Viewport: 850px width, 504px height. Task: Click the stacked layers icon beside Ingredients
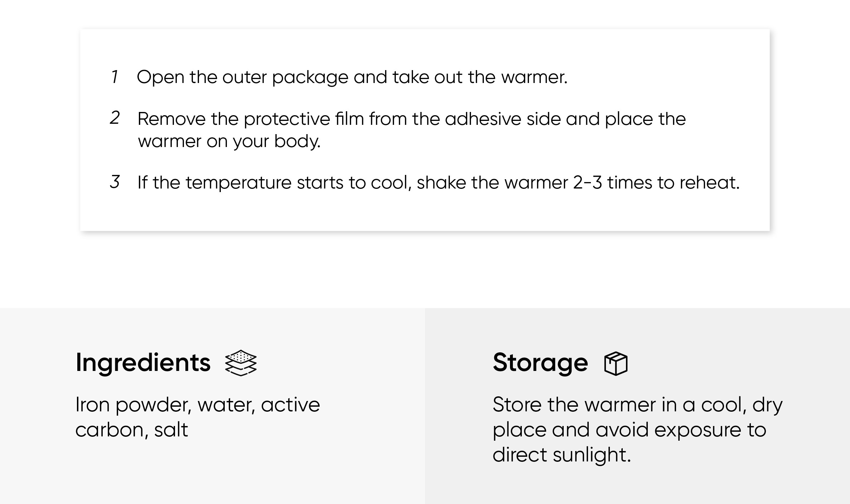[x=241, y=363]
